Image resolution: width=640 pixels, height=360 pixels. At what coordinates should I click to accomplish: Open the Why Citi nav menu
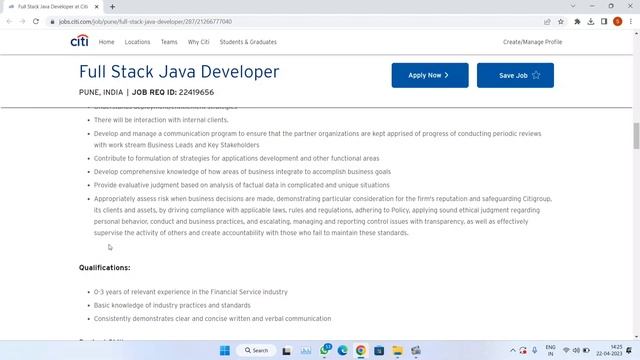[x=198, y=42]
